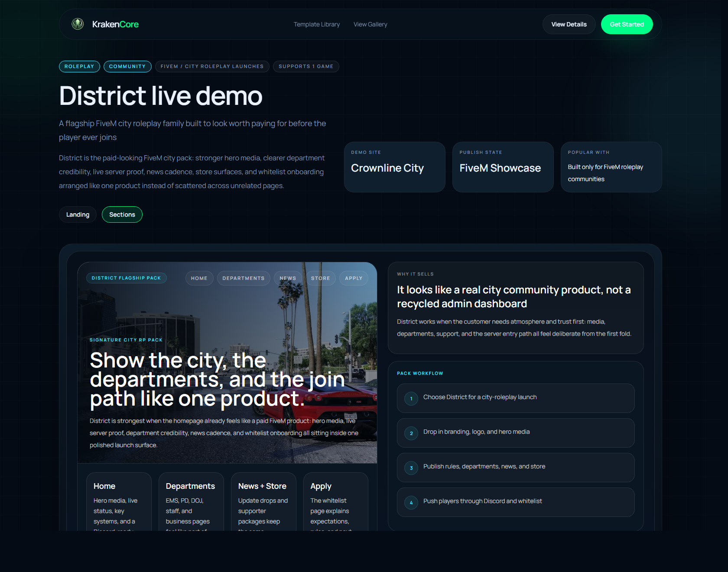
Task: Click step 3 number badge in Pack Workflow
Action: click(411, 468)
